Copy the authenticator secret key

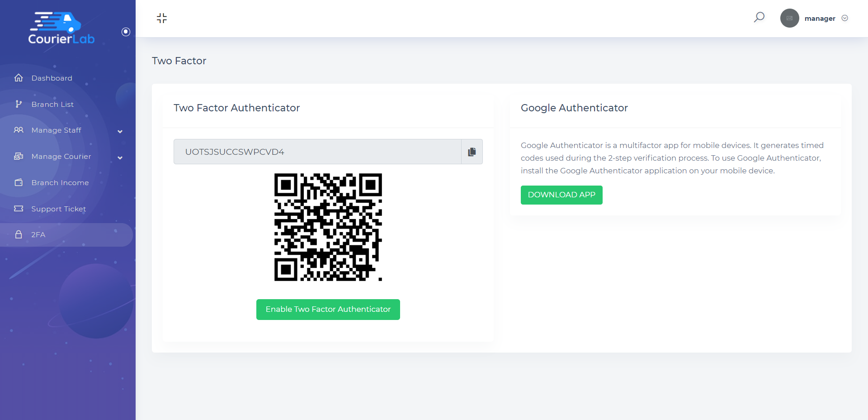coord(472,152)
